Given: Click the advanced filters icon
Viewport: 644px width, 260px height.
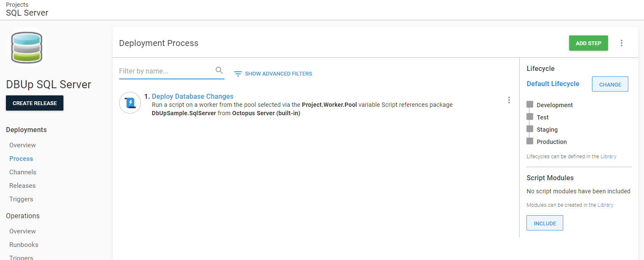Looking at the screenshot, I should pyautogui.click(x=238, y=74).
